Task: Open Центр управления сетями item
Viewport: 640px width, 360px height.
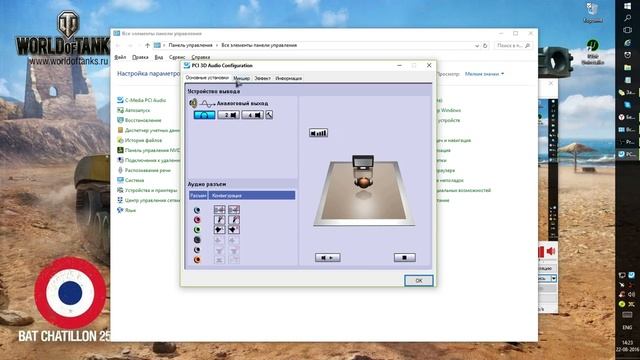Action: click(x=152, y=200)
